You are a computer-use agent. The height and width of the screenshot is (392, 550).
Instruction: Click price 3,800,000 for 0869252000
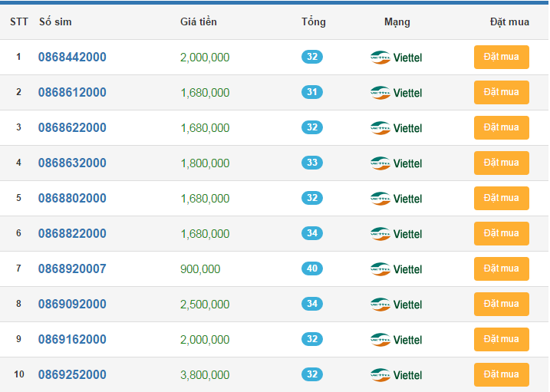[x=205, y=375]
